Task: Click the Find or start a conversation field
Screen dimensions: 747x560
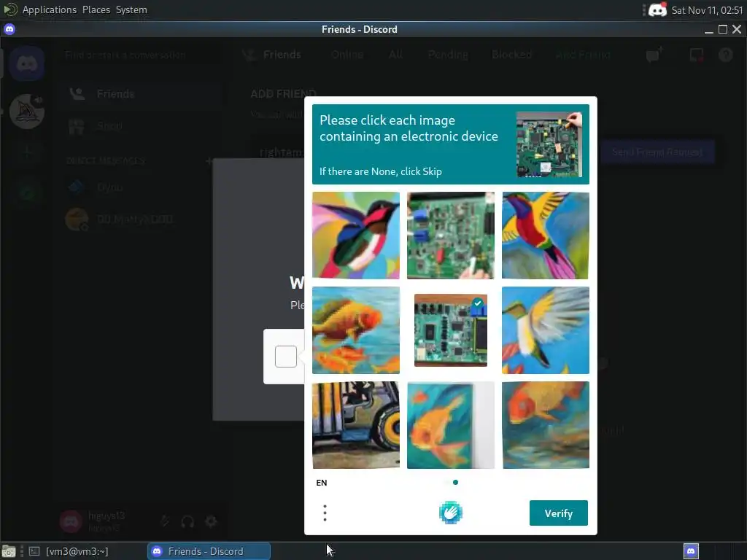Action: pos(141,55)
